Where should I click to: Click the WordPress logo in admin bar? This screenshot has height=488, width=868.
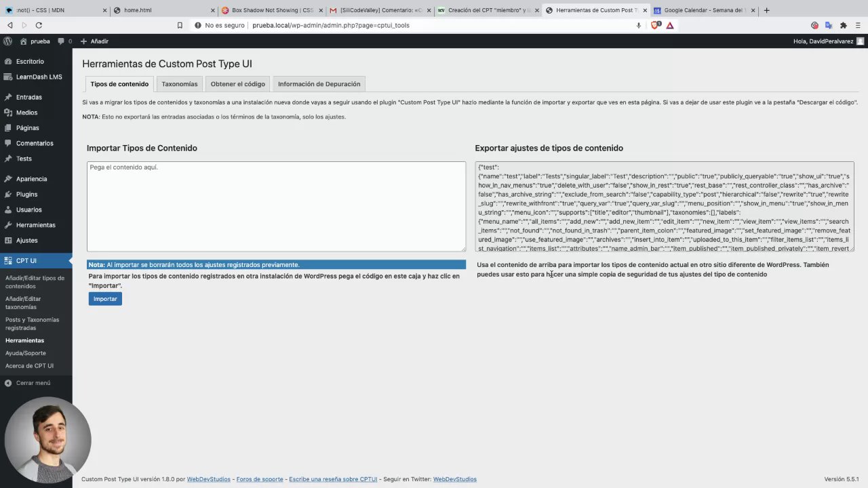pos(8,41)
